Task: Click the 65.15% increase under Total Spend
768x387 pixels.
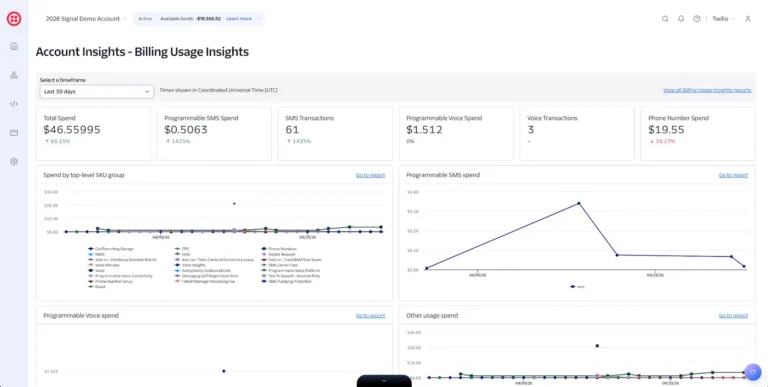Action: click(x=57, y=141)
